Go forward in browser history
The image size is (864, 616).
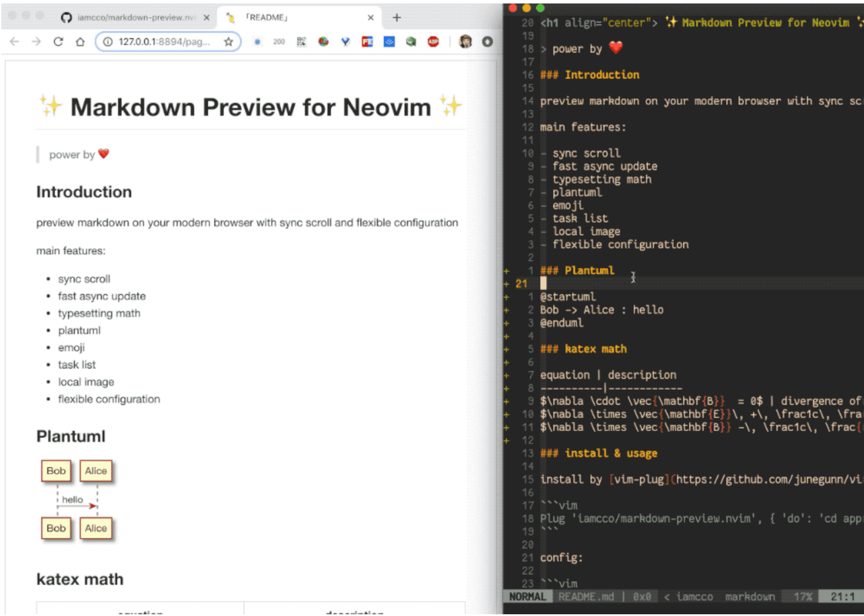(36, 42)
